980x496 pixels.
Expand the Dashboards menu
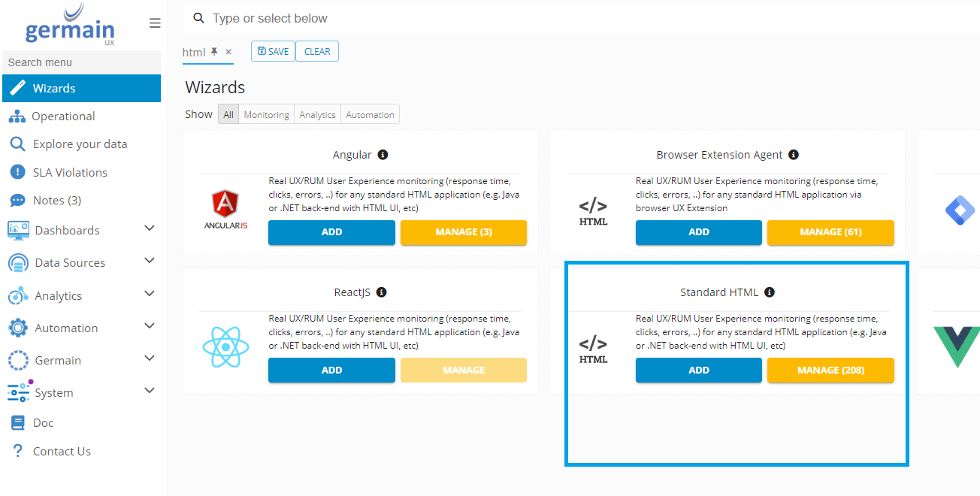click(x=149, y=228)
